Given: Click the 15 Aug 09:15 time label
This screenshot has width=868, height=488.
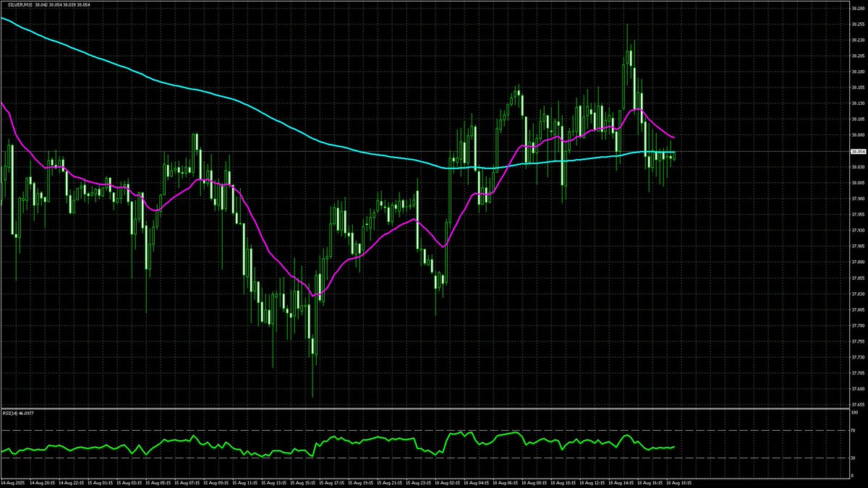Looking at the screenshot, I should (216, 482).
